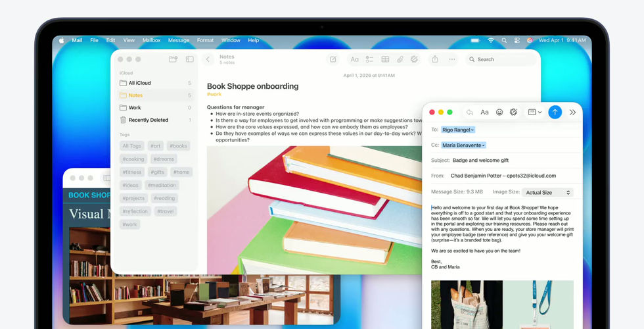Screen dimensions: 644x329
Task: Open the Window menu
Action: [x=231, y=40]
